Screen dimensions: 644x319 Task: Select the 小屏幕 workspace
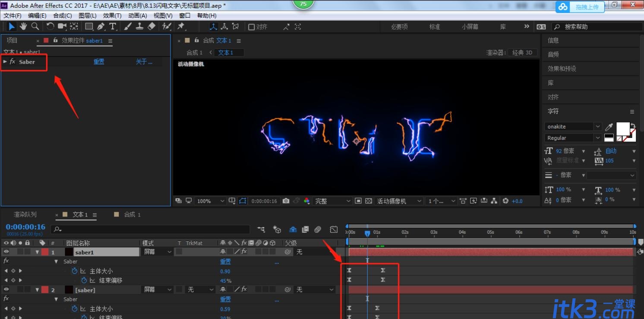tap(470, 26)
